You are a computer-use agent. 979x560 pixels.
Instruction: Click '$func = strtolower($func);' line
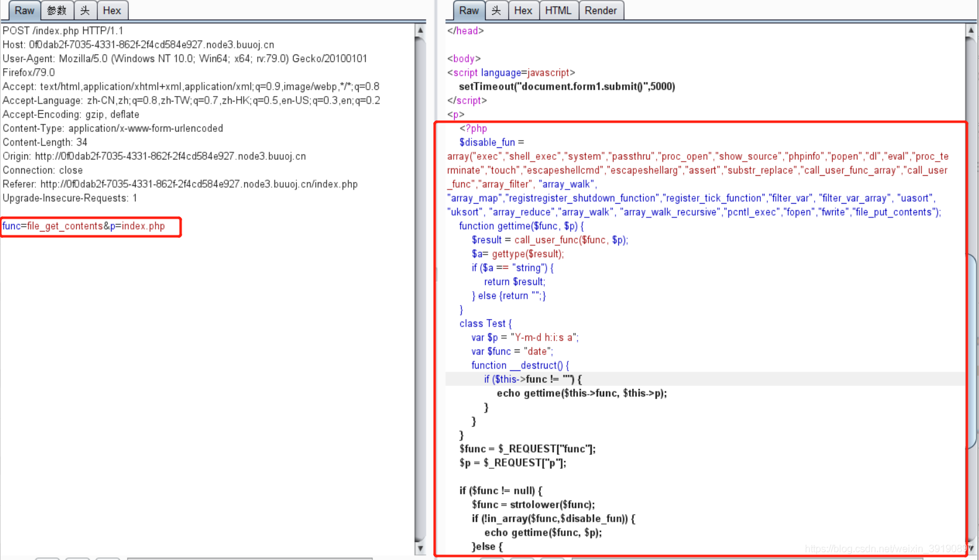point(533,505)
